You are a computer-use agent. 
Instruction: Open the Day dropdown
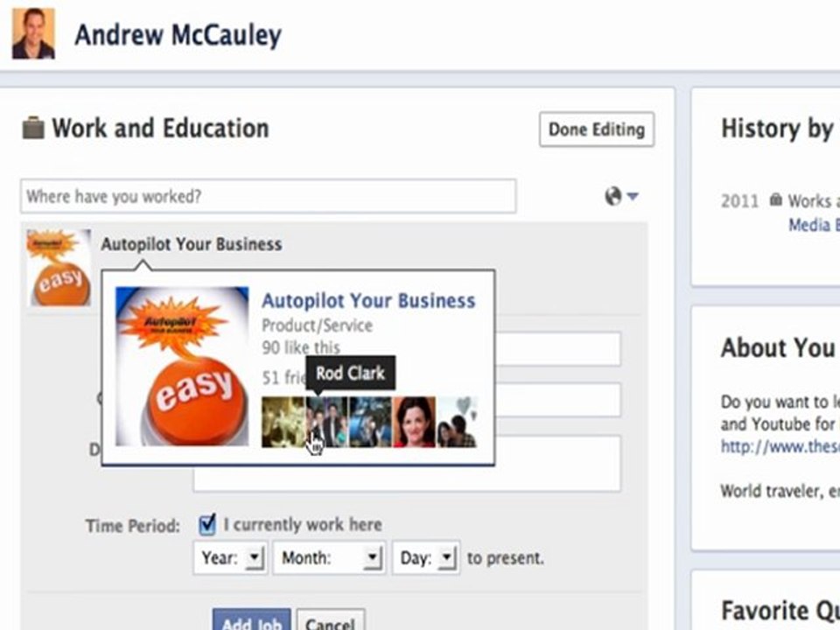point(426,558)
